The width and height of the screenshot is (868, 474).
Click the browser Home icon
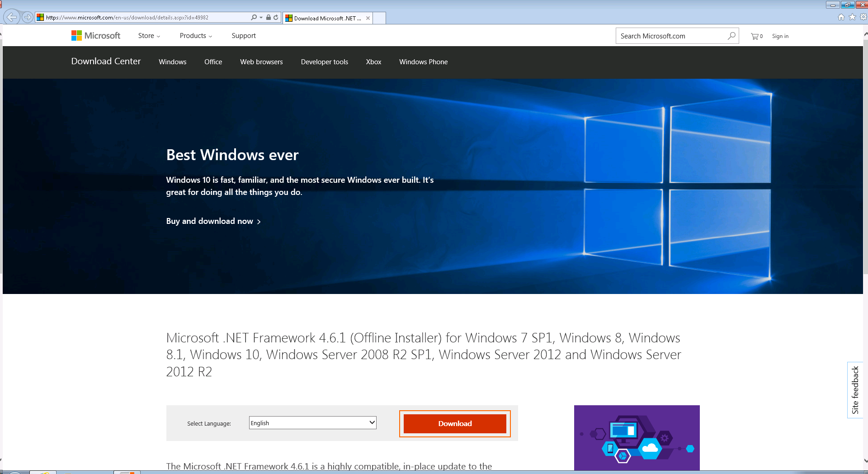(x=841, y=17)
